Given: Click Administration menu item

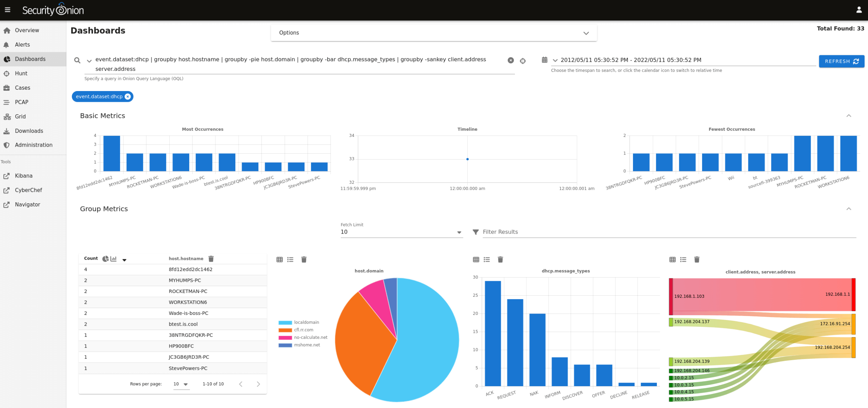Looking at the screenshot, I should click(x=34, y=145).
